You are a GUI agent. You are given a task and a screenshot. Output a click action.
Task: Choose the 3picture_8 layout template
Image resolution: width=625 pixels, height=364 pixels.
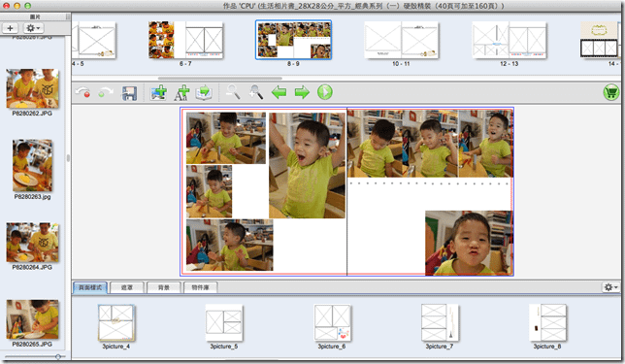click(547, 323)
